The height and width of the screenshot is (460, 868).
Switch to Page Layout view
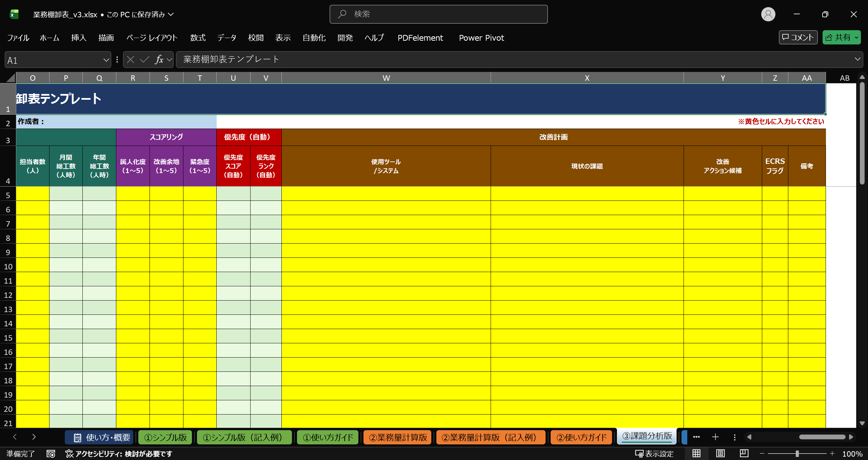(x=720, y=453)
